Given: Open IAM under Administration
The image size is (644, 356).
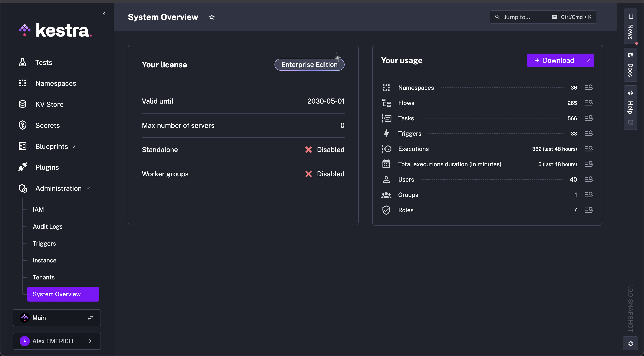Looking at the screenshot, I should click(x=38, y=209).
